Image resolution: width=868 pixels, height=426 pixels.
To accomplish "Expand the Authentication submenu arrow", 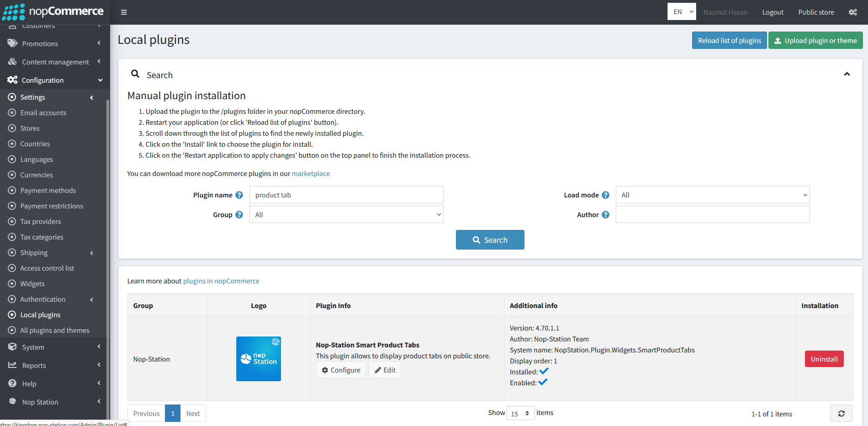I will point(91,299).
